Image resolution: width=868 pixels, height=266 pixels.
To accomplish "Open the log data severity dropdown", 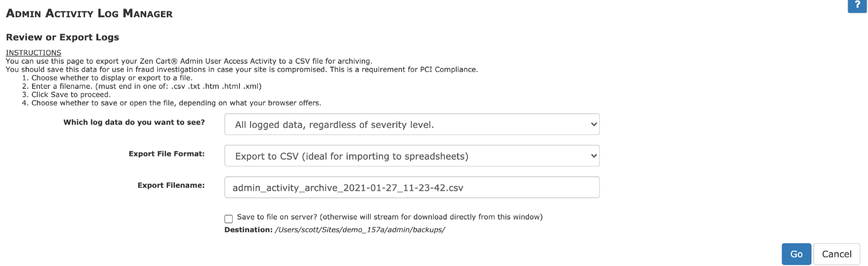I will point(412,125).
